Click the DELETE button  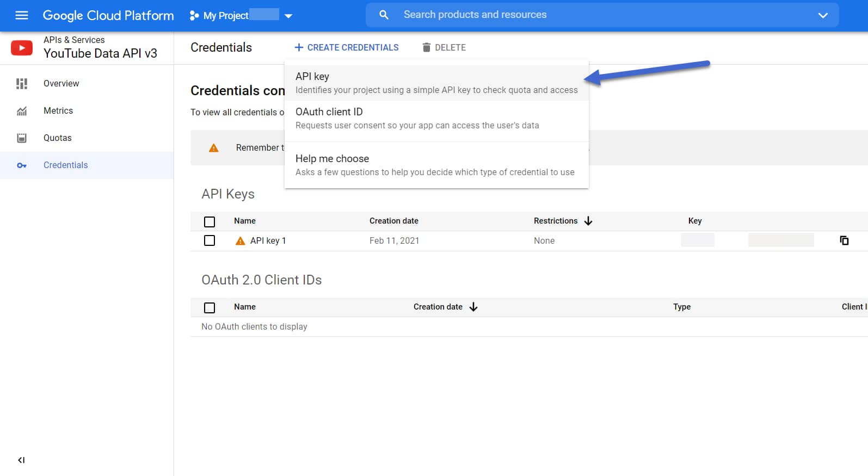point(444,47)
